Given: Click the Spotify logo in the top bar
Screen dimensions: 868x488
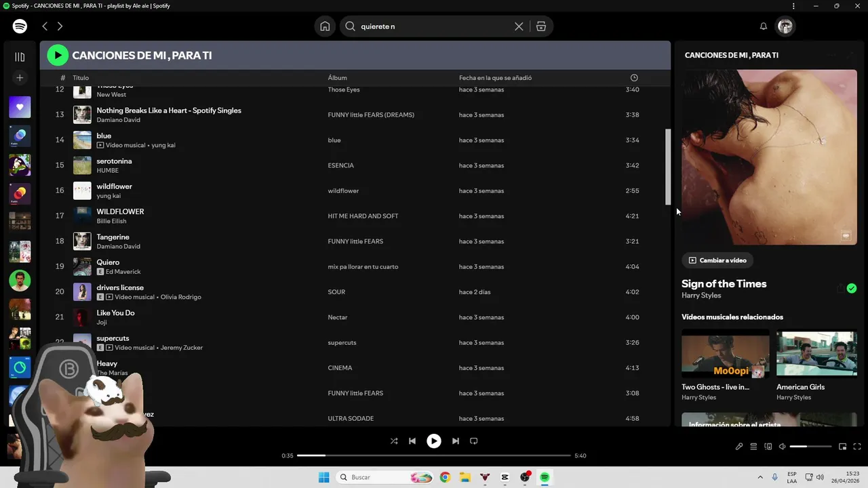Looking at the screenshot, I should (20, 26).
